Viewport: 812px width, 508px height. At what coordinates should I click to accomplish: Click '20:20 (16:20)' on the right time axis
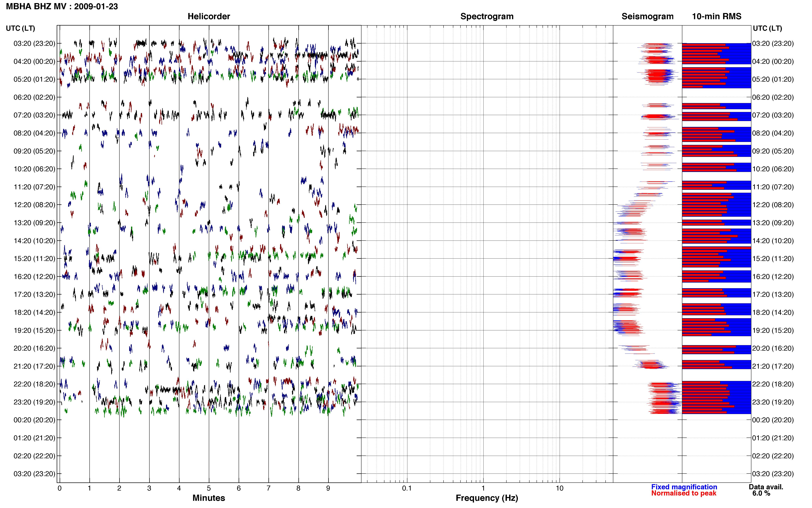coord(773,348)
